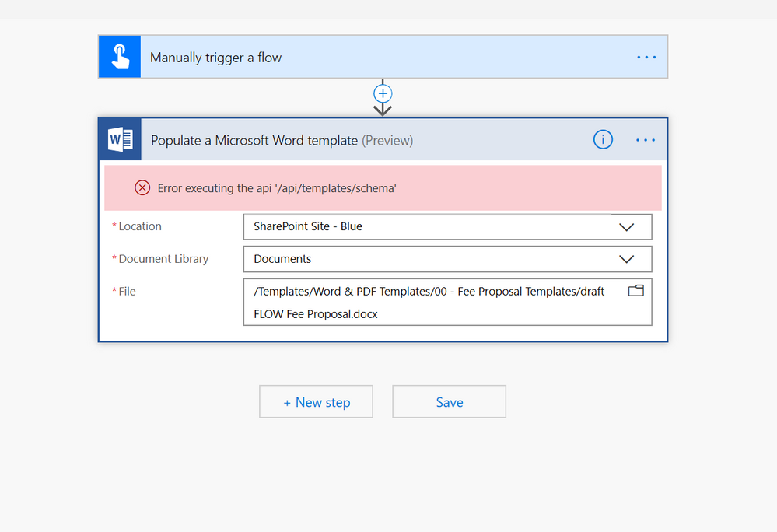This screenshot has height=532, width=777.
Task: Click the manual trigger hand icon
Action: tap(120, 57)
